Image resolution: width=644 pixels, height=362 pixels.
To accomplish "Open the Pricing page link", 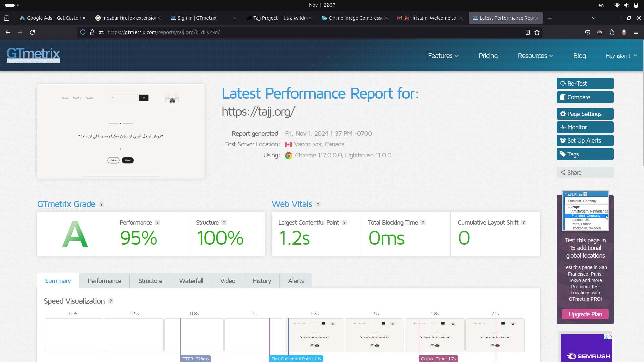I will pos(488,56).
